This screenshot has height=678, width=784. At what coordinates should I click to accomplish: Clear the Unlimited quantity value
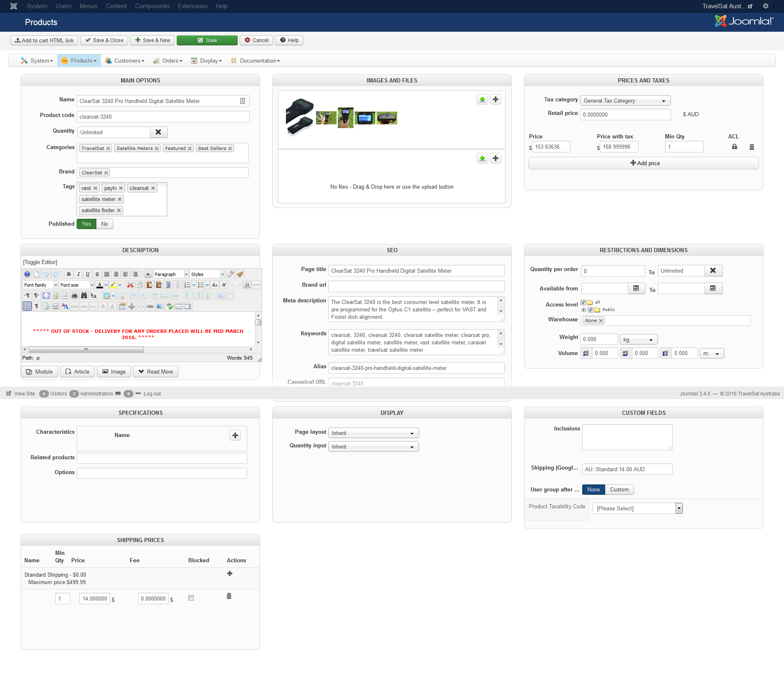[x=159, y=132]
